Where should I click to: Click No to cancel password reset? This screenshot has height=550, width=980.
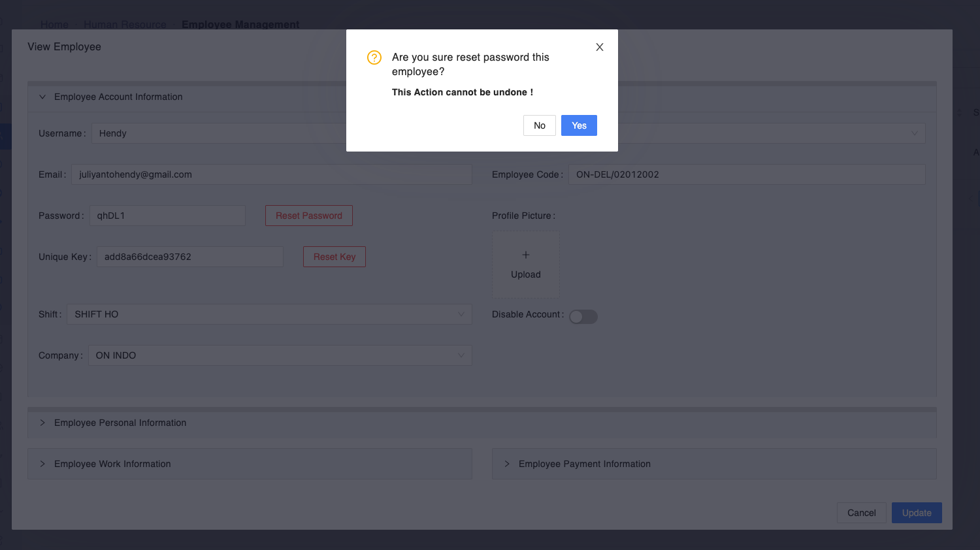coord(539,125)
